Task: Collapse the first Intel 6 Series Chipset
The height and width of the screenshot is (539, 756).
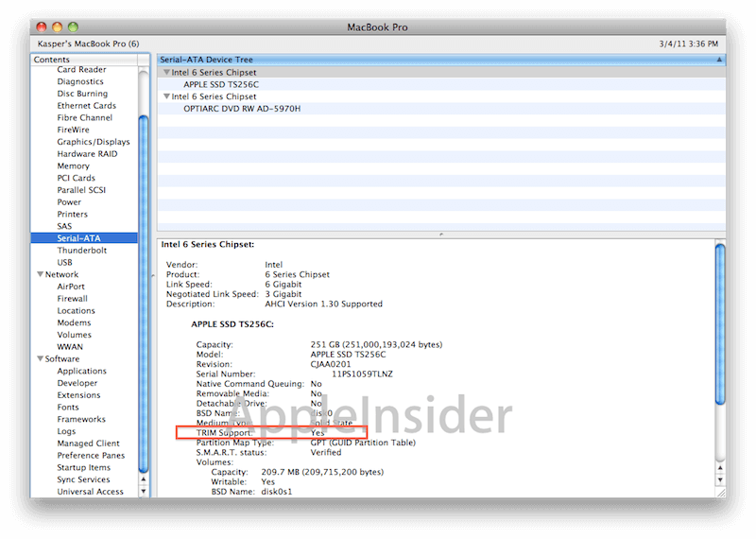Action: point(167,72)
